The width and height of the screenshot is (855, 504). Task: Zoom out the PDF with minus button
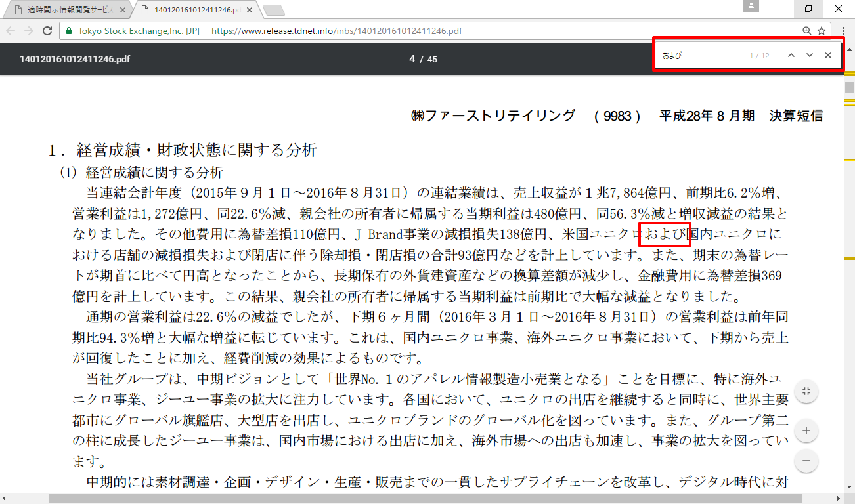[806, 460]
